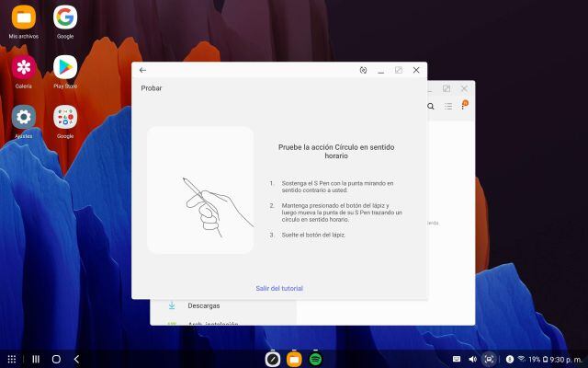Switch to S Pen app in taskbar

273,359
